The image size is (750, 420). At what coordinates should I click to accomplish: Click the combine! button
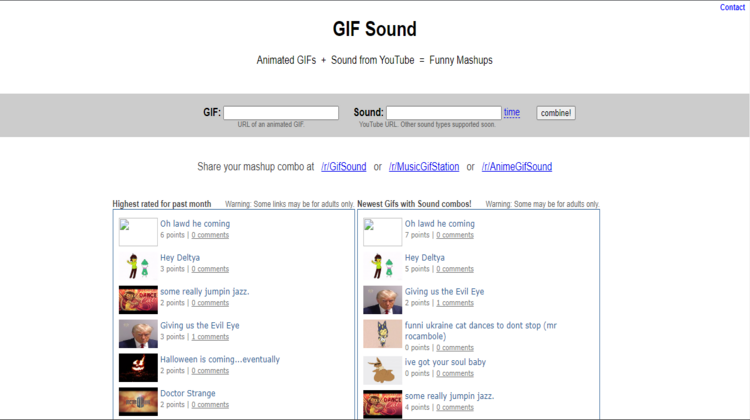(x=555, y=113)
